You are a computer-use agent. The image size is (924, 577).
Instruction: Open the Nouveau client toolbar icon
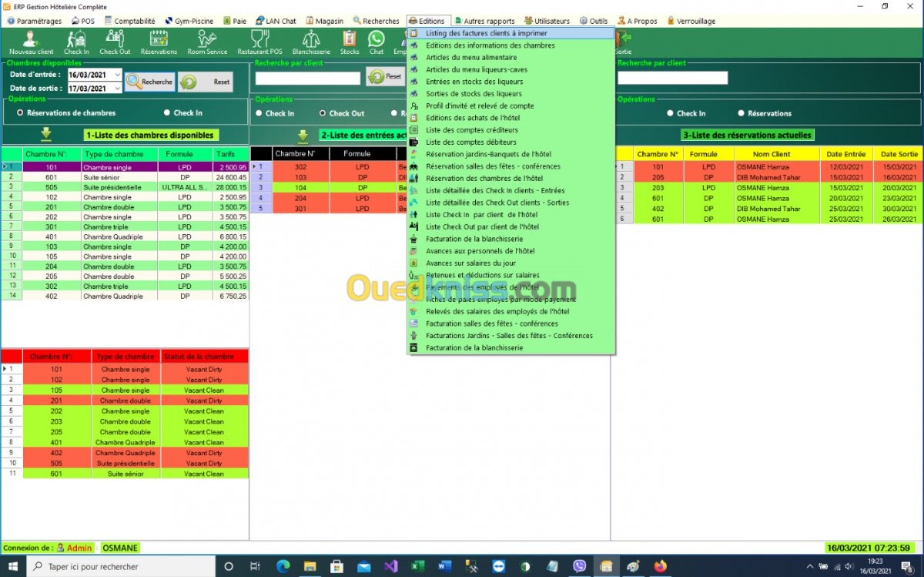click(x=32, y=42)
